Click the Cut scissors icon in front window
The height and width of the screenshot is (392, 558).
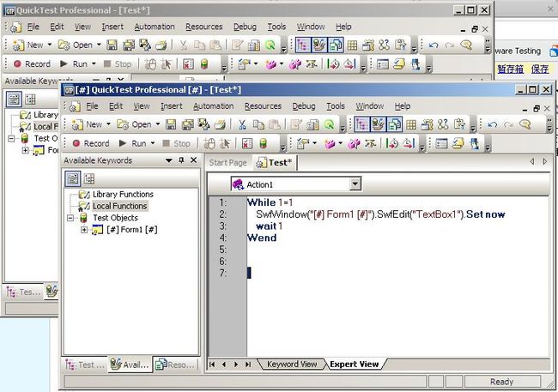[x=242, y=124]
